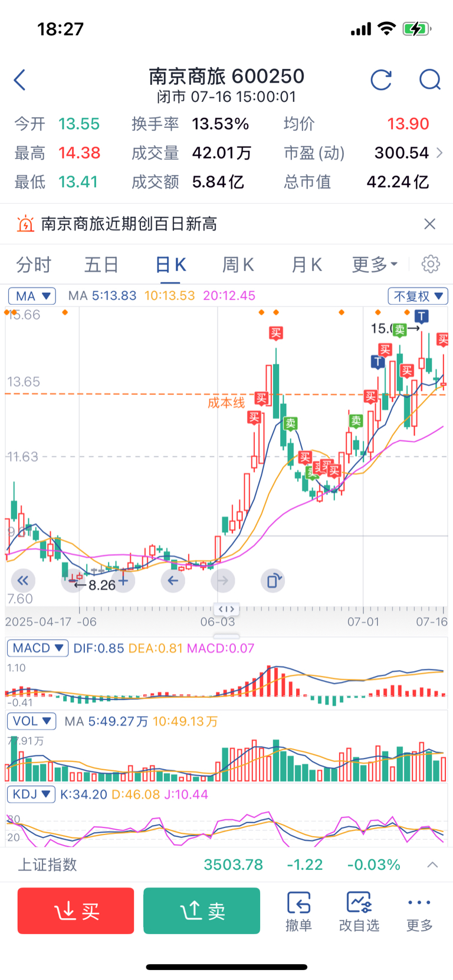Tap the panel resize handle above MACD
Screen dimensions: 453x980
point(226,636)
